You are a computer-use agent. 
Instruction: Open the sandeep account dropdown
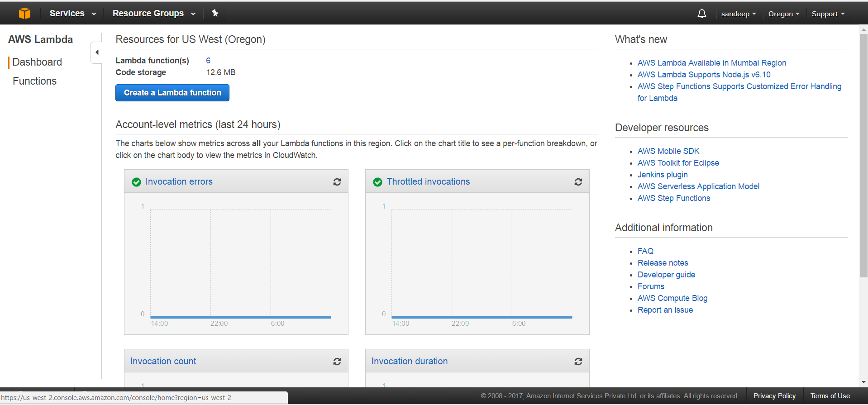tap(739, 14)
